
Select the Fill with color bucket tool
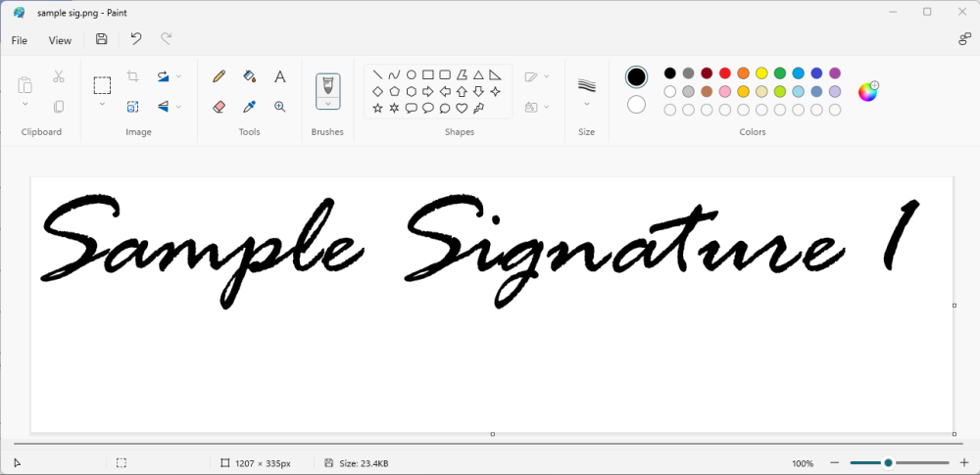tap(249, 76)
